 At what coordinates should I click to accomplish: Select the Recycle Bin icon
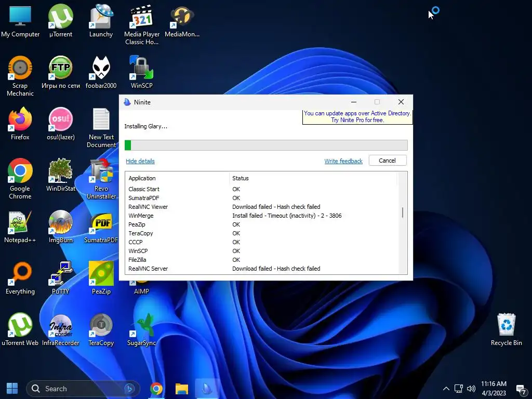click(x=506, y=330)
